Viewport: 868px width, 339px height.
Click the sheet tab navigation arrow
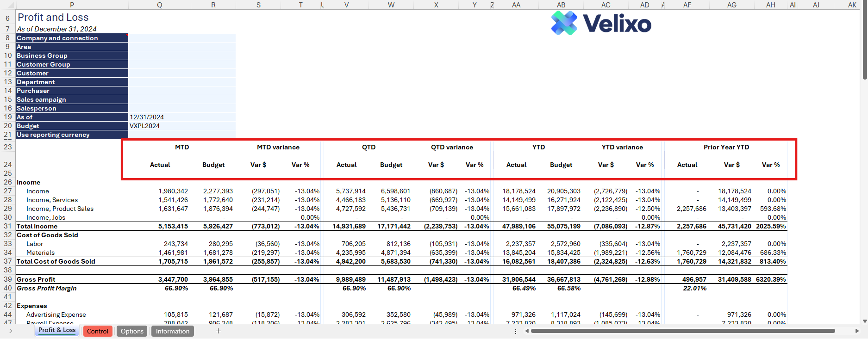click(11, 331)
